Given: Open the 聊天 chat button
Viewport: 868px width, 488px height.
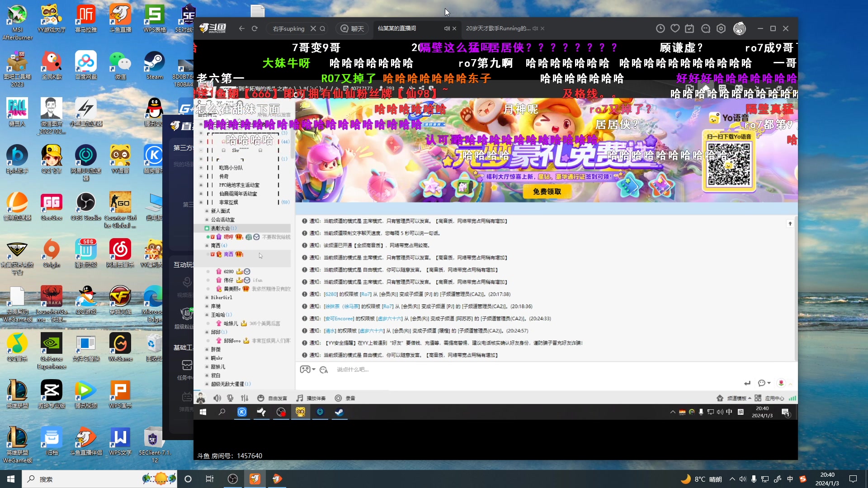Looking at the screenshot, I should click(352, 28).
